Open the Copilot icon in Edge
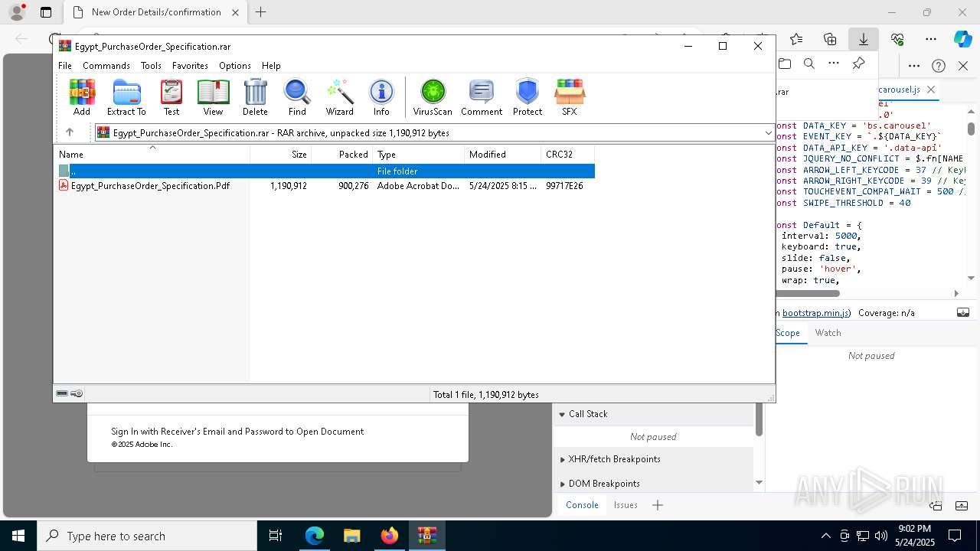The height and width of the screenshot is (551, 980). coord(963,39)
